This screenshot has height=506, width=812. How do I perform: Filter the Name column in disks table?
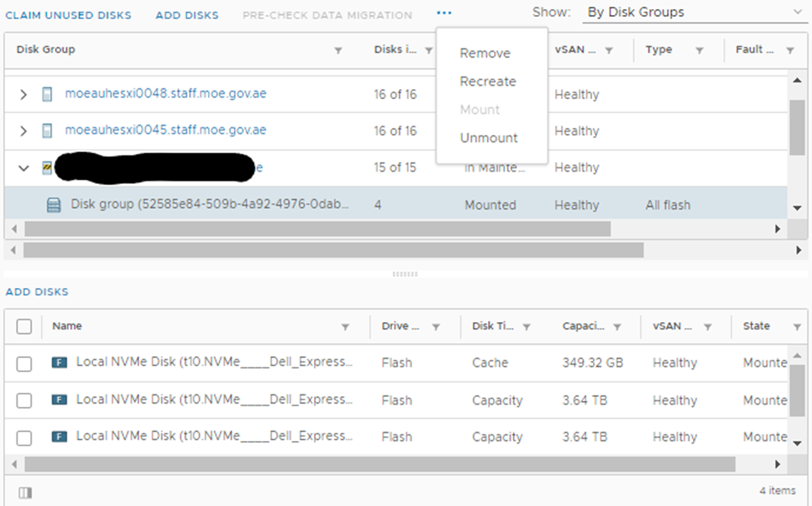[x=346, y=327]
